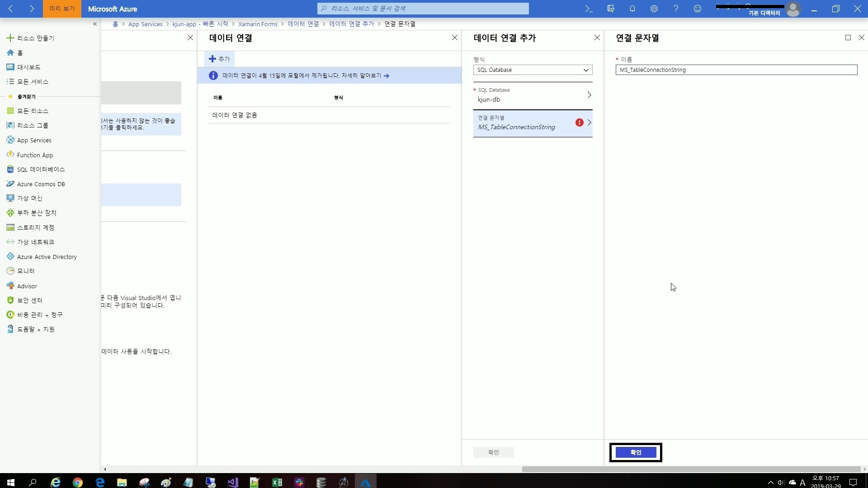Open the notifications bell

[632, 9]
